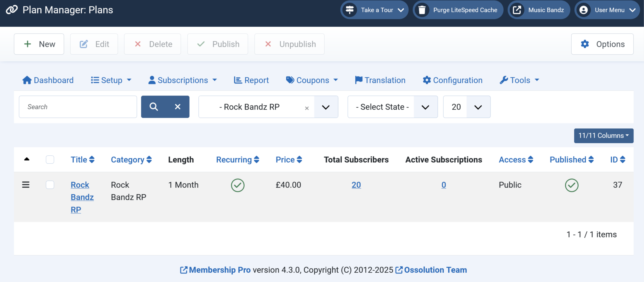Check the Rock Bandz RP row checkbox
The width and height of the screenshot is (644, 282).
[50, 185]
